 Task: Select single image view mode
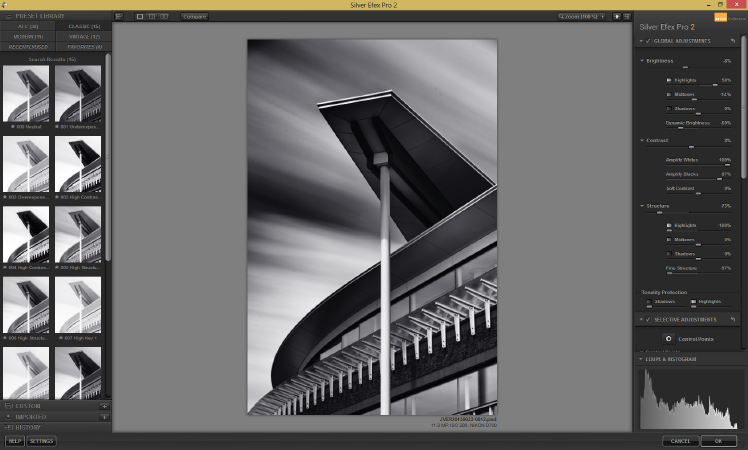click(140, 16)
